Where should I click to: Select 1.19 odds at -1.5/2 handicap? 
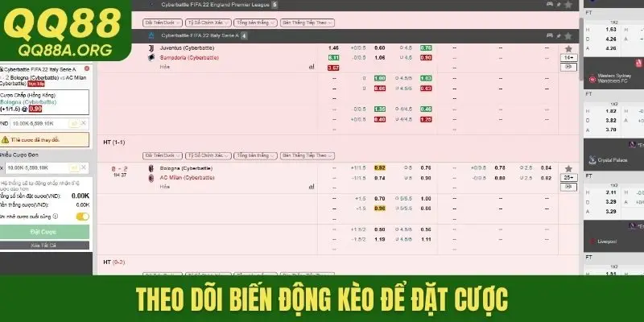pyautogui.click(x=379, y=239)
